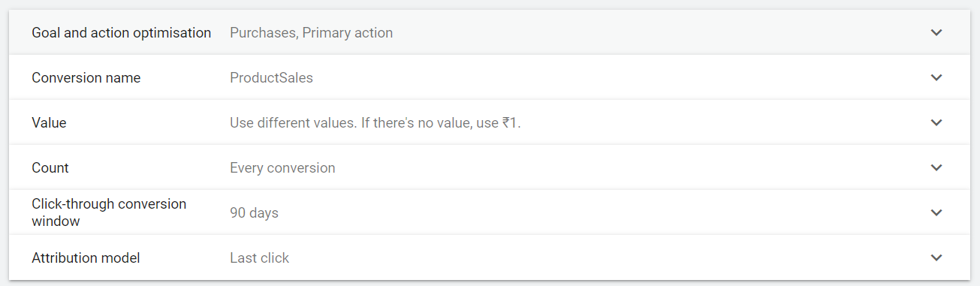Screen dimensions: 980x286
Task: Select the Click-through conversion window label
Action: [x=109, y=212]
